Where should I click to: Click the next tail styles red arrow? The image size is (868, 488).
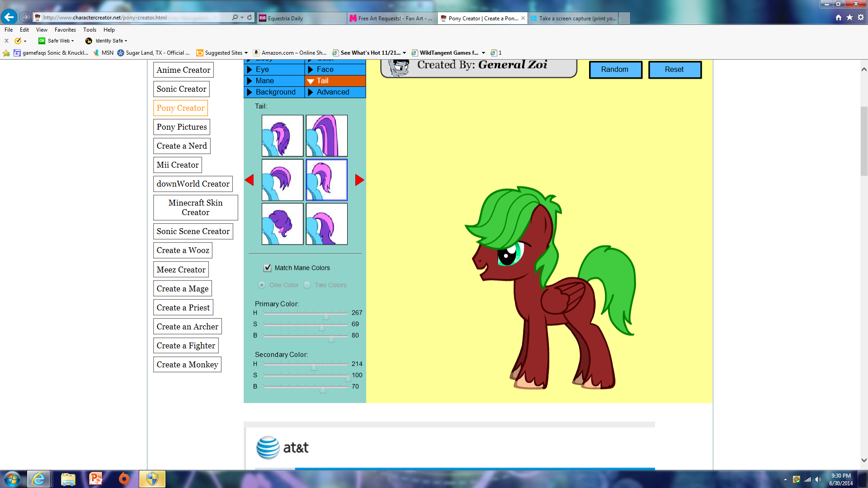click(359, 180)
